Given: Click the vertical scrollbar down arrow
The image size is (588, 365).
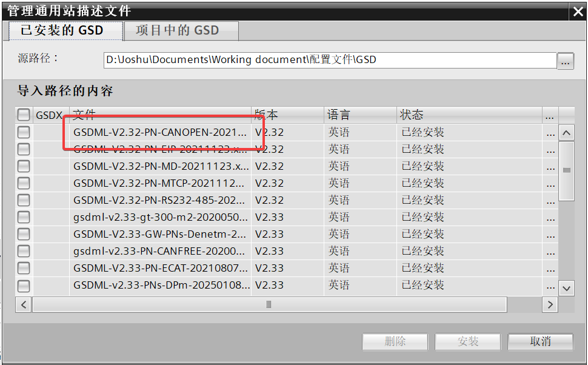Looking at the screenshot, I should pyautogui.click(x=566, y=289).
